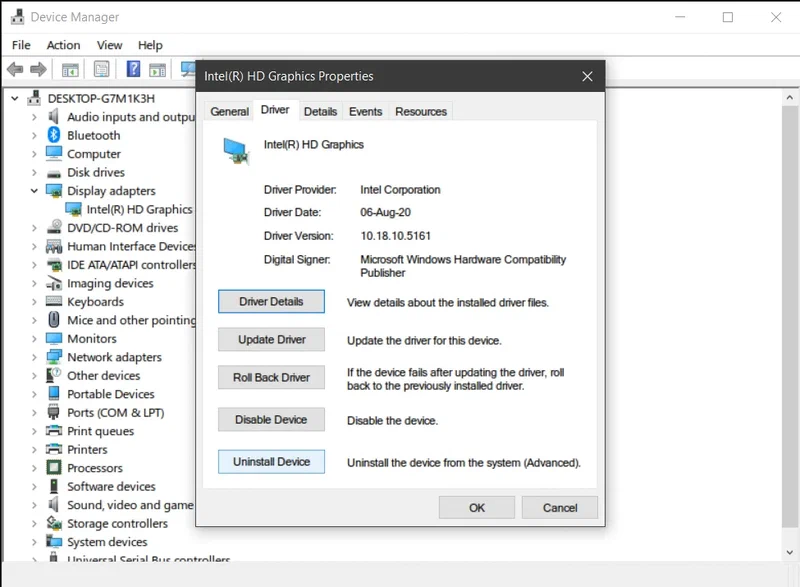
Task: Open the Action menu
Action: [63, 45]
